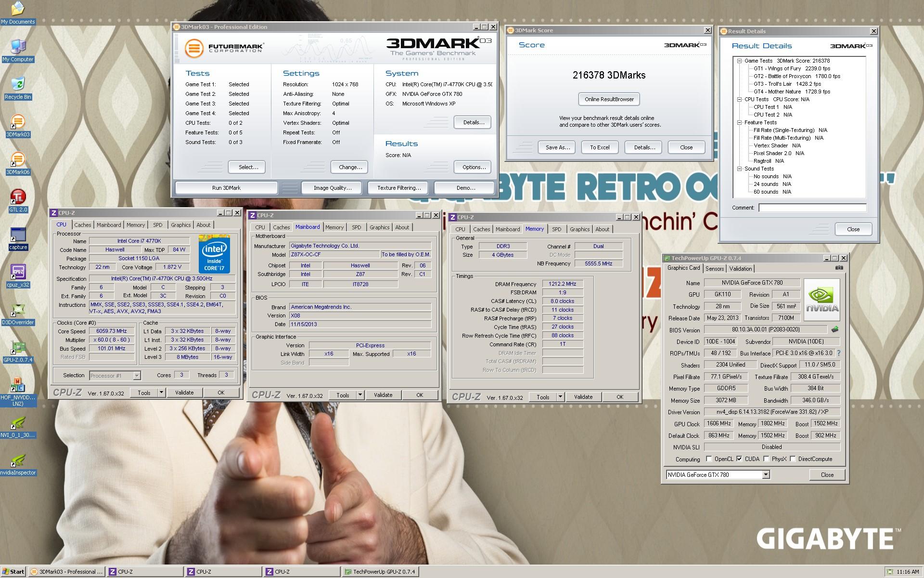Switch to SPD tab in middle CPU-Z
The image size is (924, 578).
pyautogui.click(x=356, y=227)
